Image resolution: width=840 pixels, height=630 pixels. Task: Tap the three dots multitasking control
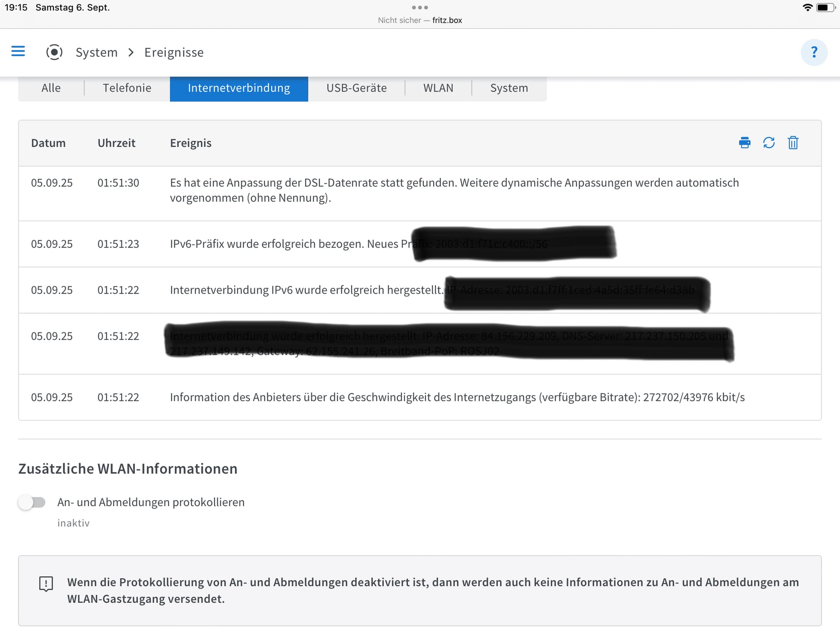(420, 7)
